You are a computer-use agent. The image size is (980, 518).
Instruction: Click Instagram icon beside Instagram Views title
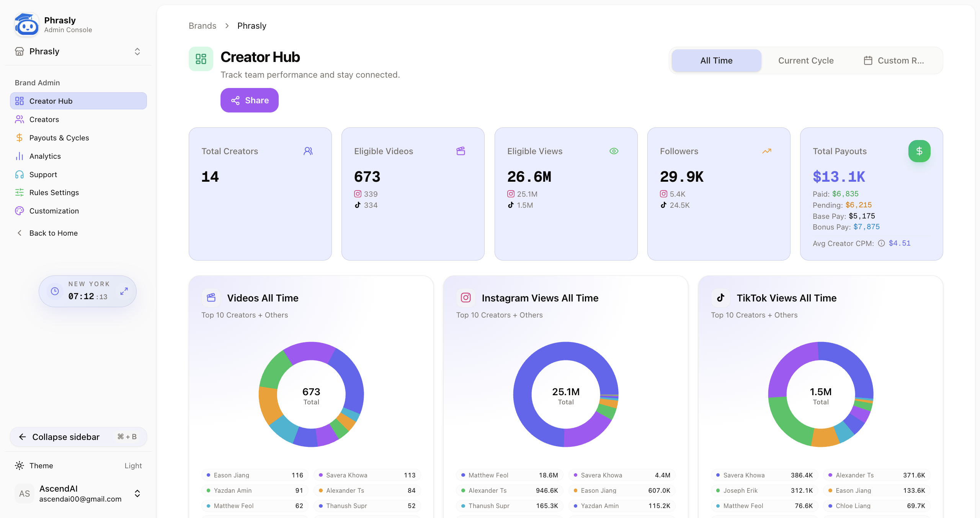(465, 298)
